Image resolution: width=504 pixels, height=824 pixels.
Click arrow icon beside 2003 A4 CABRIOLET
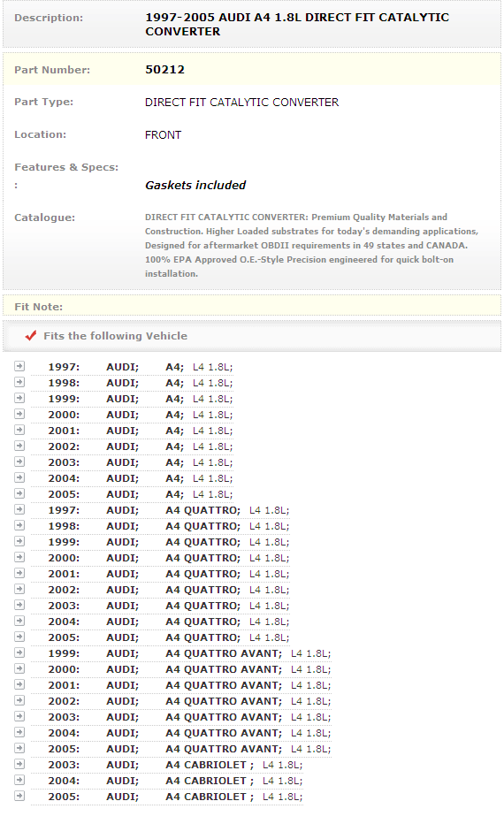[x=19, y=764]
